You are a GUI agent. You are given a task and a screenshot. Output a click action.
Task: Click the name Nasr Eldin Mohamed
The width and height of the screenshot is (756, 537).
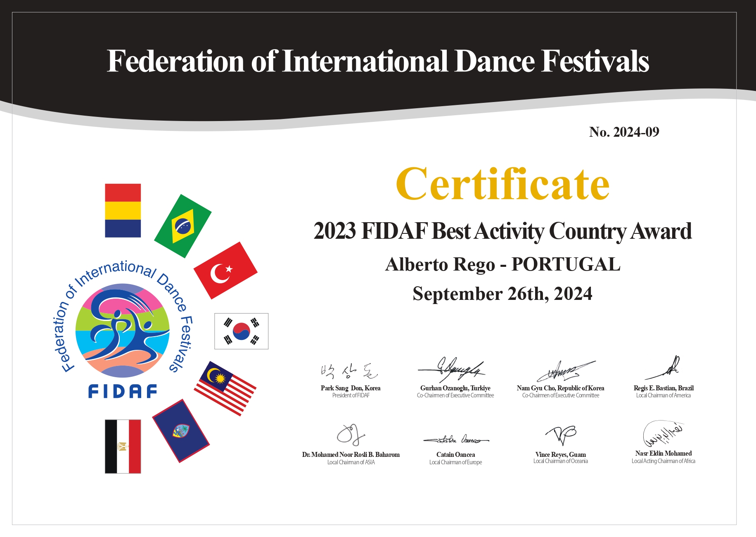(x=664, y=453)
